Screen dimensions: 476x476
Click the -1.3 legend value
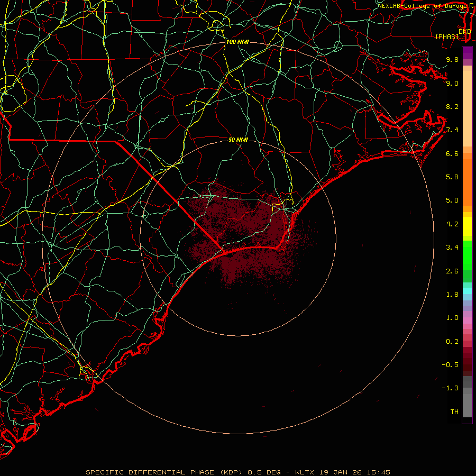[450, 388]
